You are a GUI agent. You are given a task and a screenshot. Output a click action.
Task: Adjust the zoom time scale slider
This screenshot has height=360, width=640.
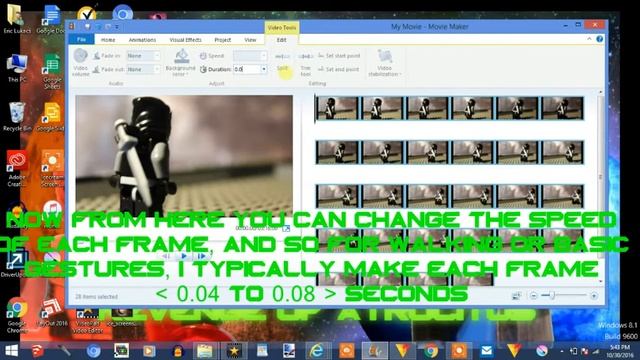coord(552,295)
